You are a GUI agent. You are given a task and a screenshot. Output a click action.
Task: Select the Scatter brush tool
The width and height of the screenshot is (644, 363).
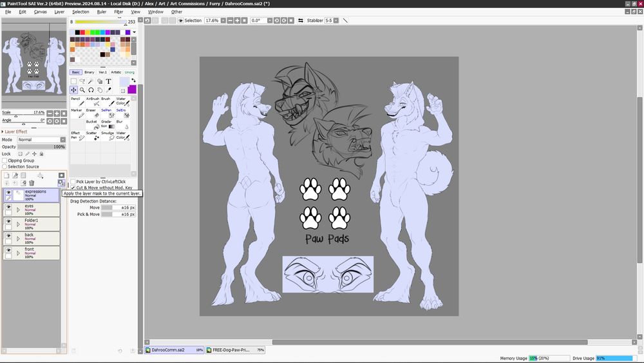coord(93,135)
